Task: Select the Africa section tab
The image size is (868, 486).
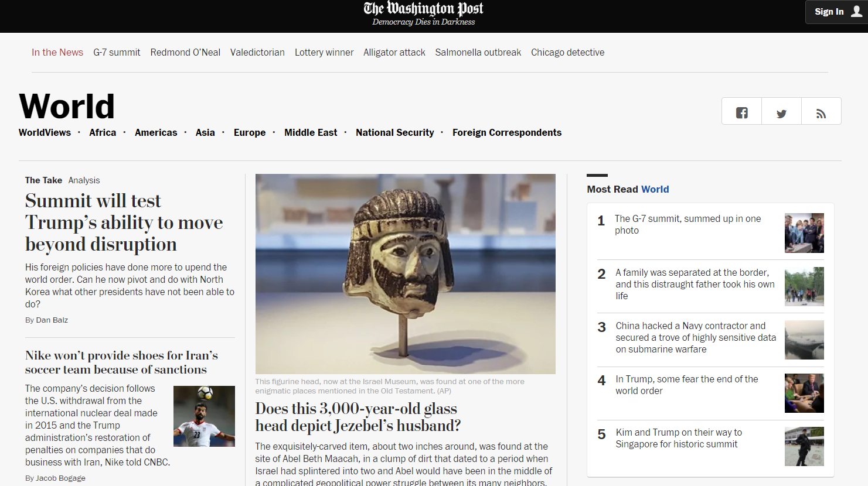Action: tap(103, 132)
